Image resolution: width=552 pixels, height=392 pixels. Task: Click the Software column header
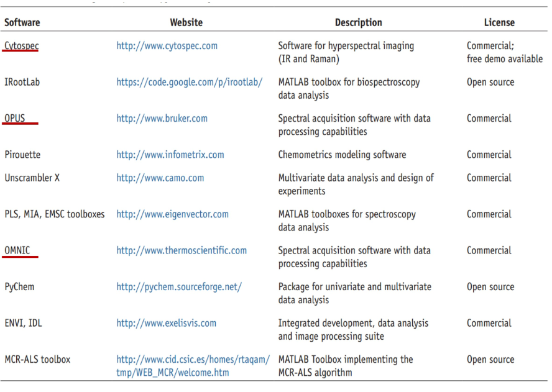click(22, 22)
